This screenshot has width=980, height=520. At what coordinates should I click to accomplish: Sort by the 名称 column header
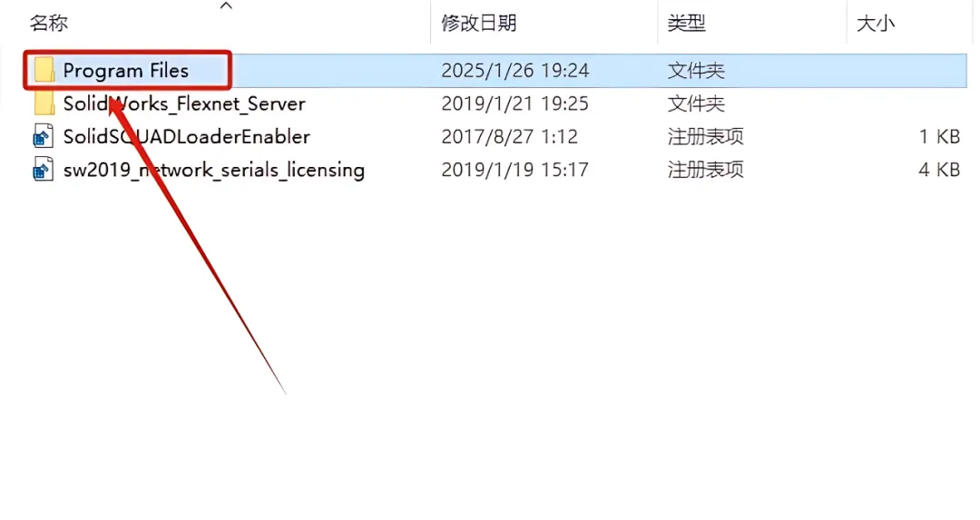tap(49, 23)
